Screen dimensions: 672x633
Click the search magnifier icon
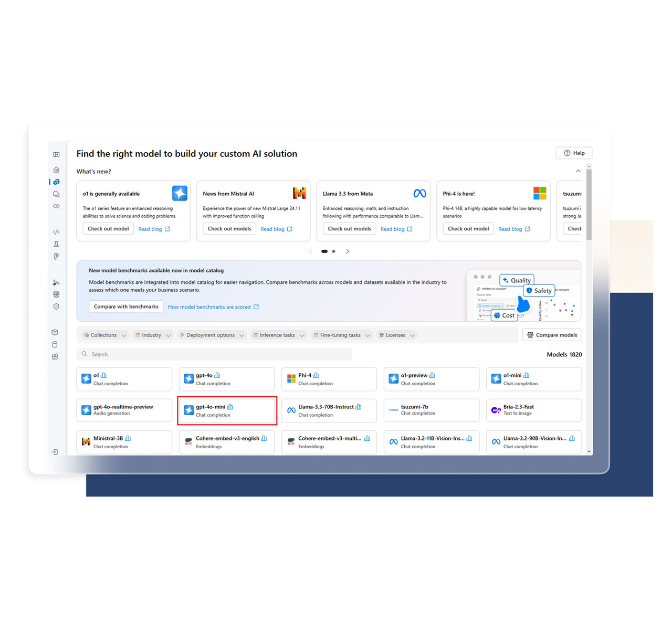click(85, 354)
